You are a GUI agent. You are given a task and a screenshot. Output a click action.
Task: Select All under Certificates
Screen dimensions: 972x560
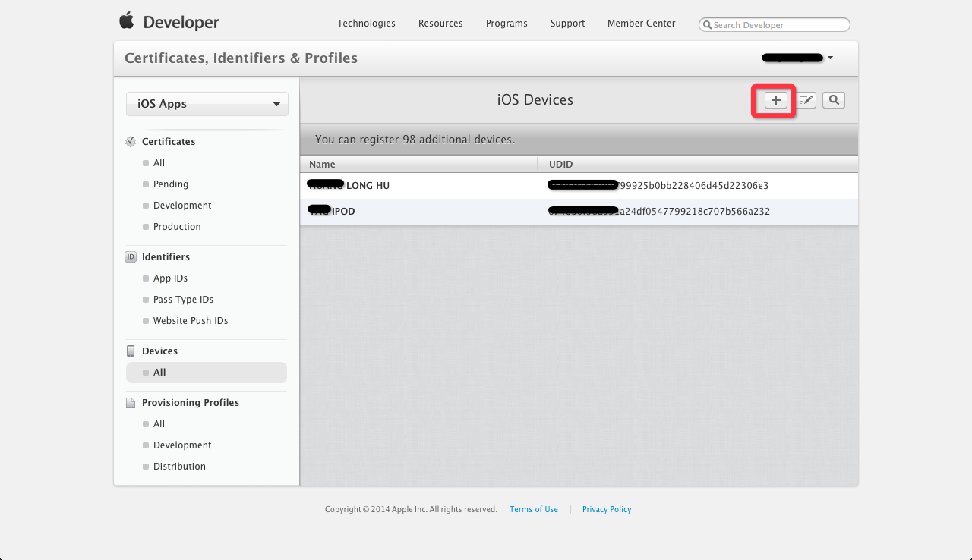(159, 163)
